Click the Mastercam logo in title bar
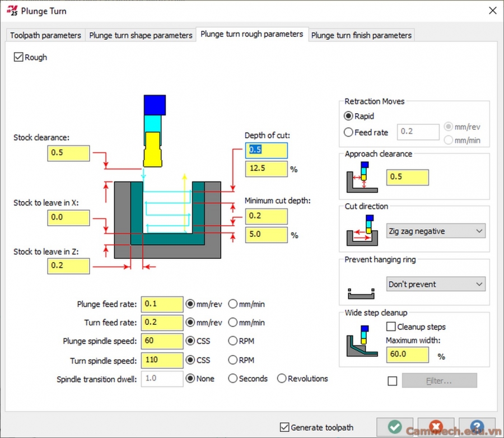Viewport: 504px width, 438px height. [x=12, y=11]
